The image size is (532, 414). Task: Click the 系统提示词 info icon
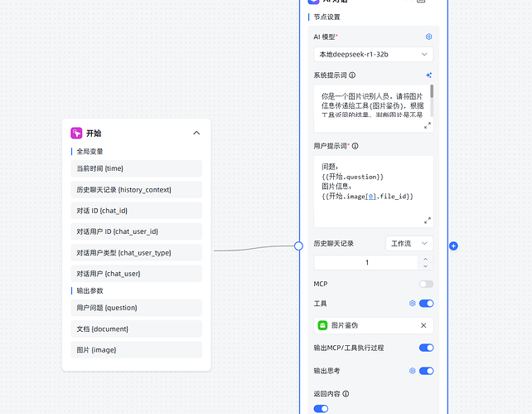353,75
